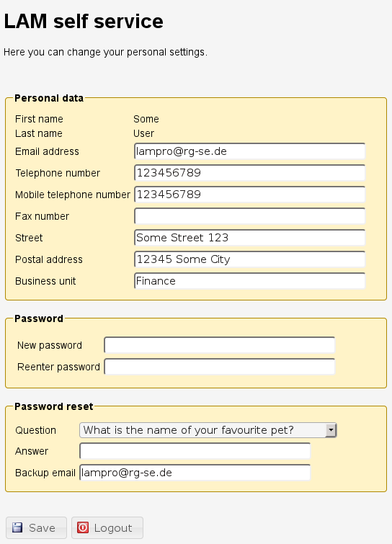This screenshot has width=392, height=544.
Task: Click the Reenter password field
Action: pos(219,367)
